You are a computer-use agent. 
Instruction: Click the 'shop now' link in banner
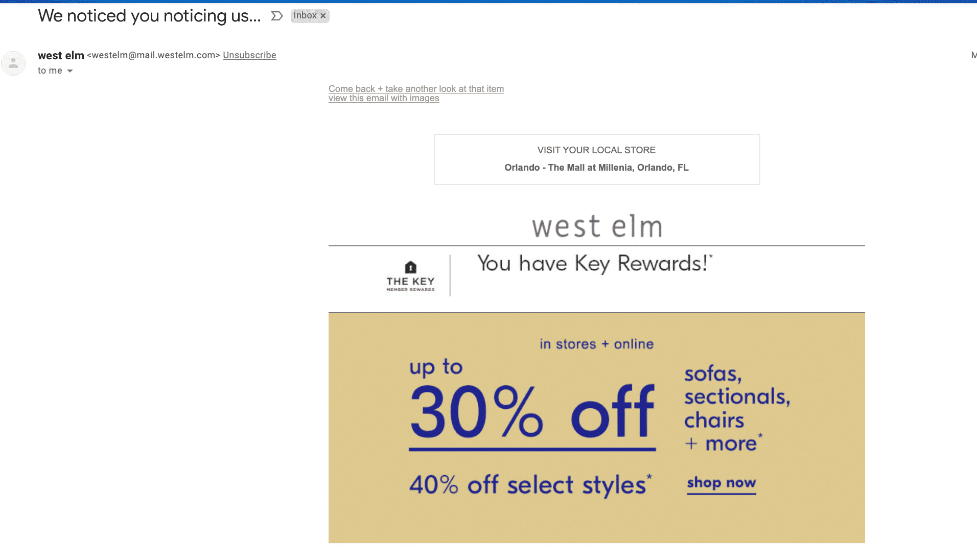721,483
